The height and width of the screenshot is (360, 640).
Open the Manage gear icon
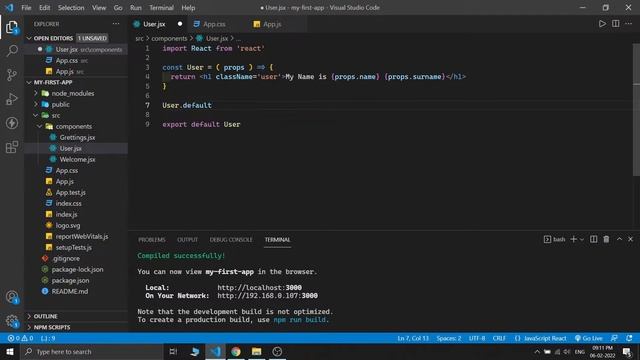[x=12, y=321]
